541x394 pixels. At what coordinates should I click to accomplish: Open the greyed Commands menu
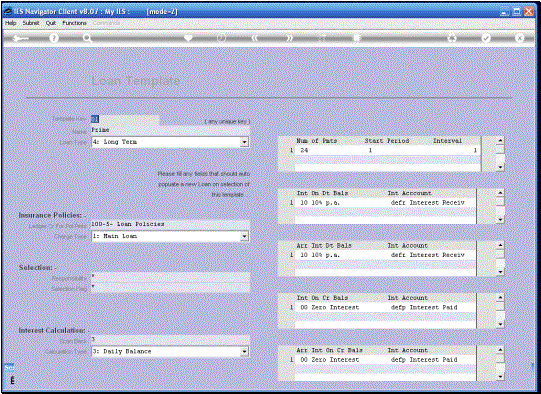(106, 23)
